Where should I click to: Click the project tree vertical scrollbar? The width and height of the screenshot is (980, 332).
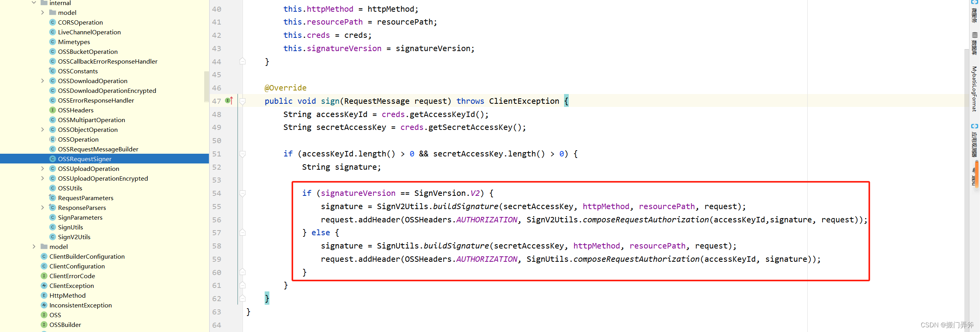[207, 87]
